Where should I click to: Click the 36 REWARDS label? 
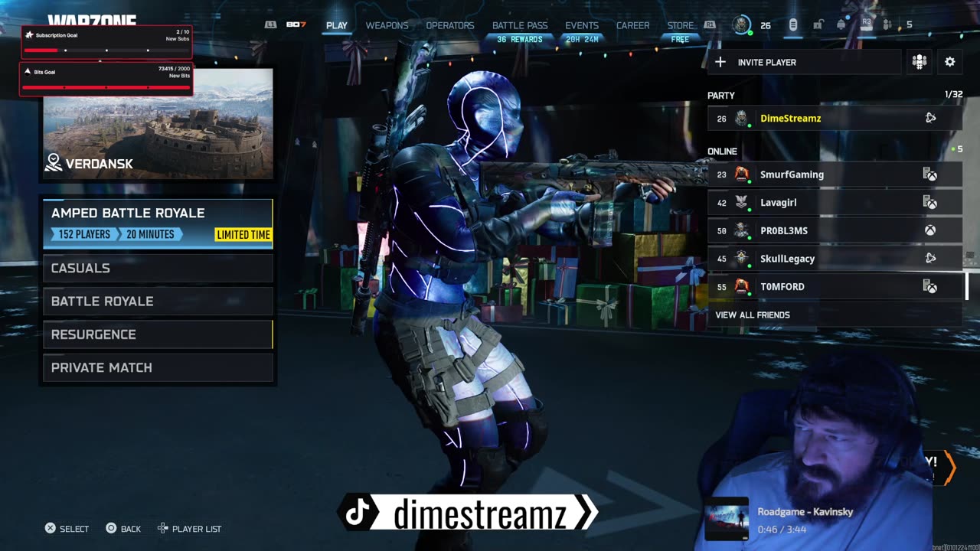pyautogui.click(x=519, y=40)
